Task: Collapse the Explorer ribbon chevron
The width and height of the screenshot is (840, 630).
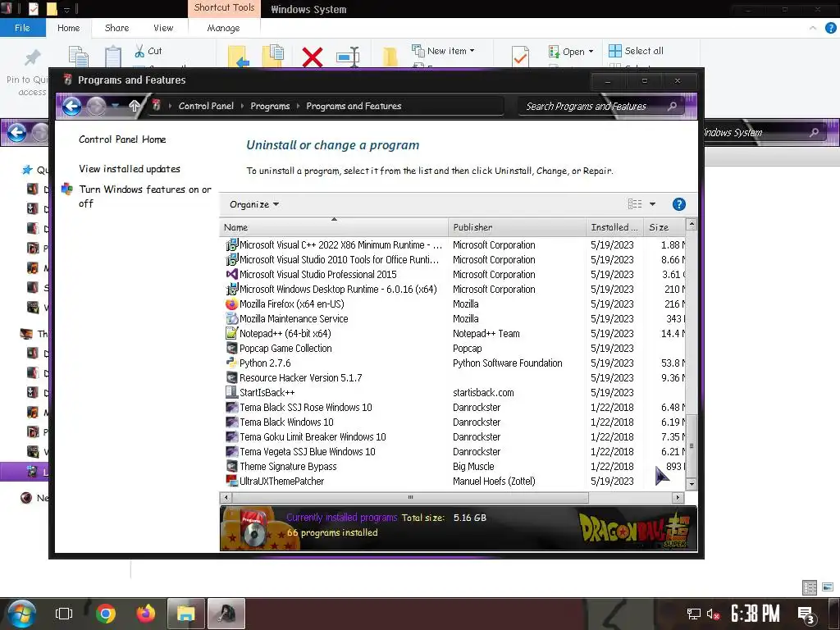Action: pyautogui.click(x=813, y=28)
